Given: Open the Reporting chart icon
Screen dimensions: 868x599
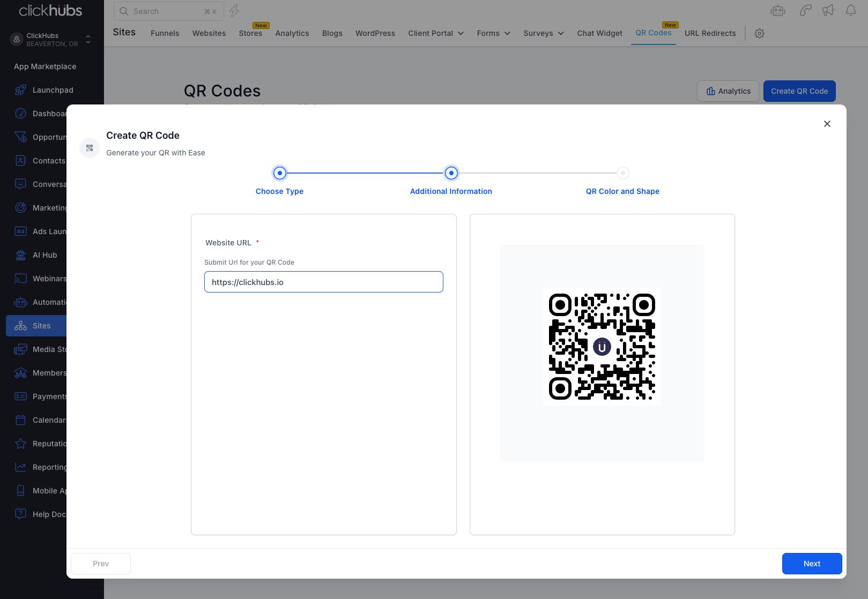Looking at the screenshot, I should pyautogui.click(x=20, y=467).
